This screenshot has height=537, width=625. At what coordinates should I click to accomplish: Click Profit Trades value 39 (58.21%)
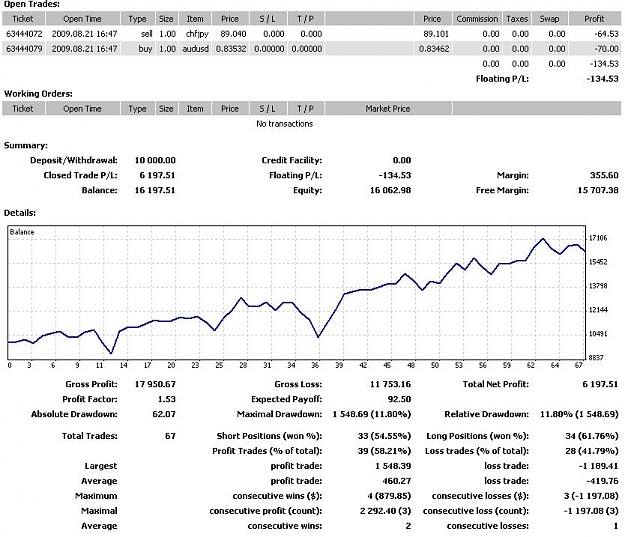point(384,451)
